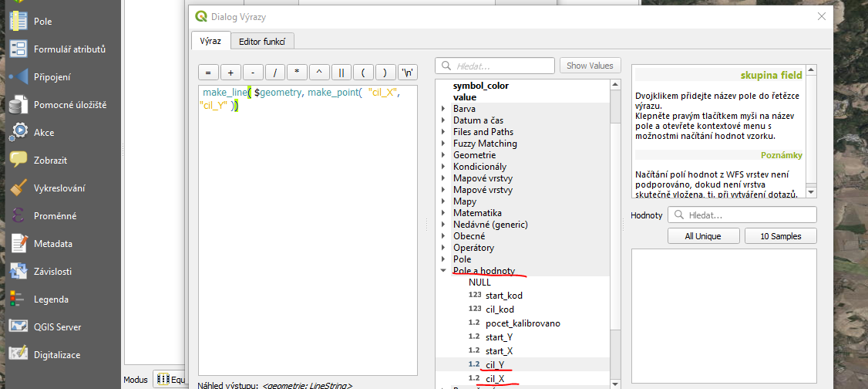Open Pomocné úložiště database icon
The width and height of the screenshot is (868, 389).
tap(19, 105)
